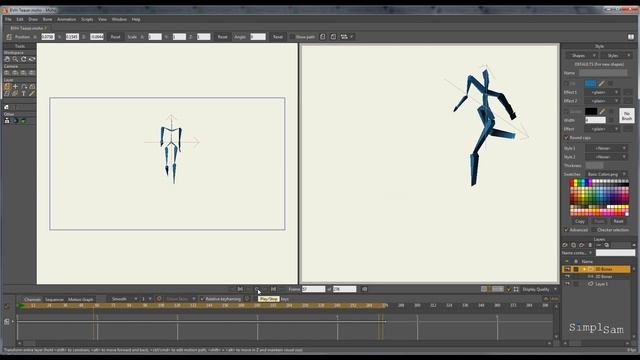
Task: Select the first Camera tool icon
Action: (7, 73)
